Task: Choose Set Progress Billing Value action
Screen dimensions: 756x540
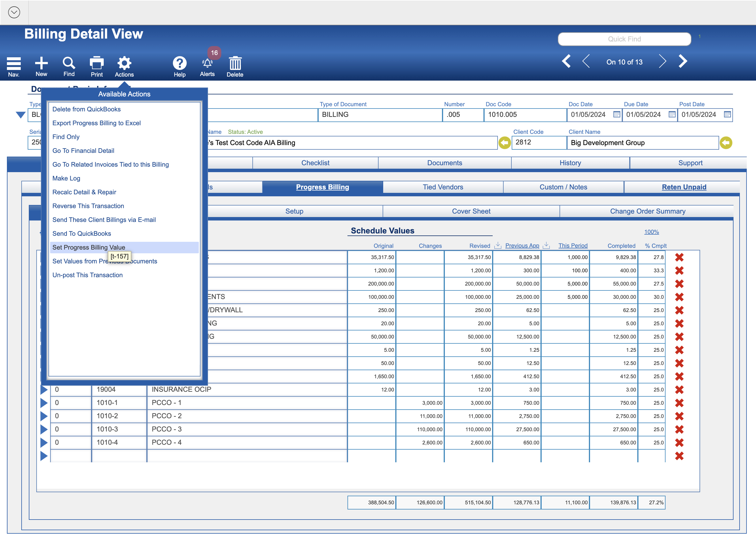Action: (x=124, y=247)
